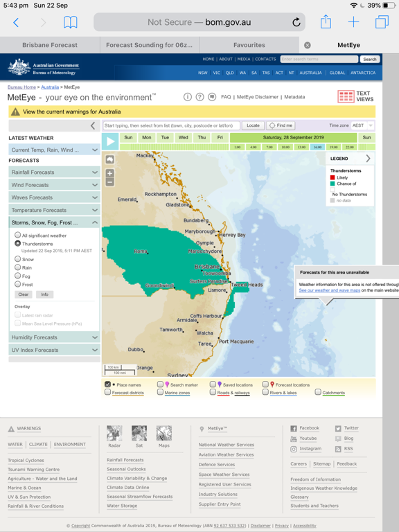Screen dimensions: 399x532
Task: Click the Search button
Action: [370, 60]
